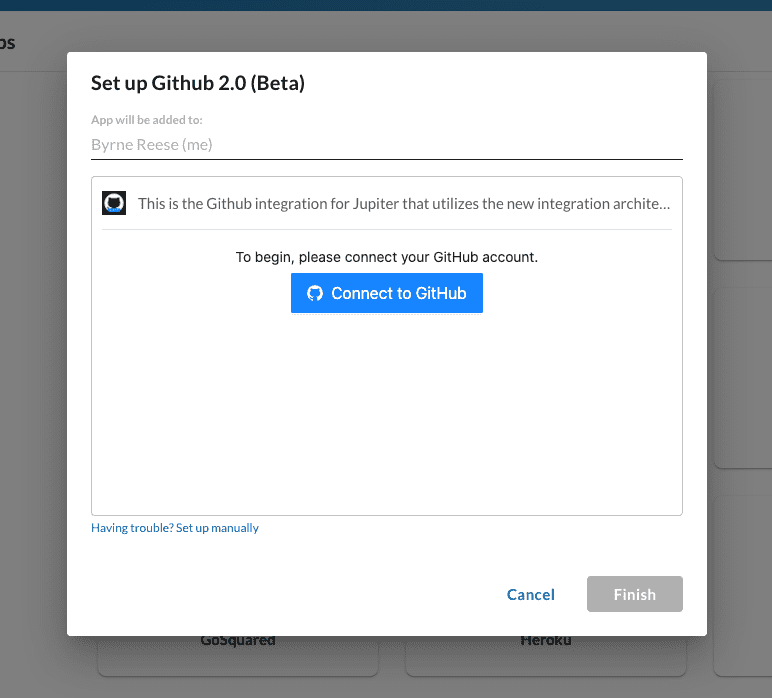Cancel the Github 2.0 setup dialog
Image resolution: width=772 pixels, height=698 pixels.
[530, 594]
